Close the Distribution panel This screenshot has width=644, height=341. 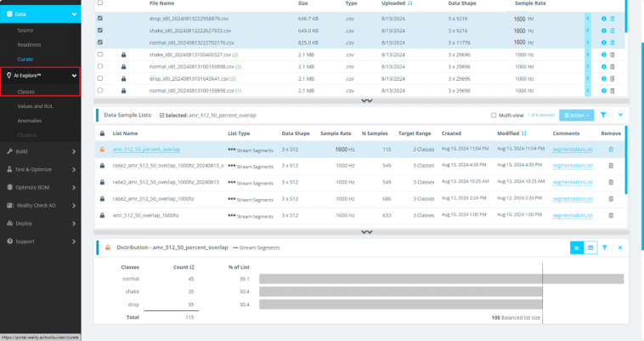click(620, 247)
